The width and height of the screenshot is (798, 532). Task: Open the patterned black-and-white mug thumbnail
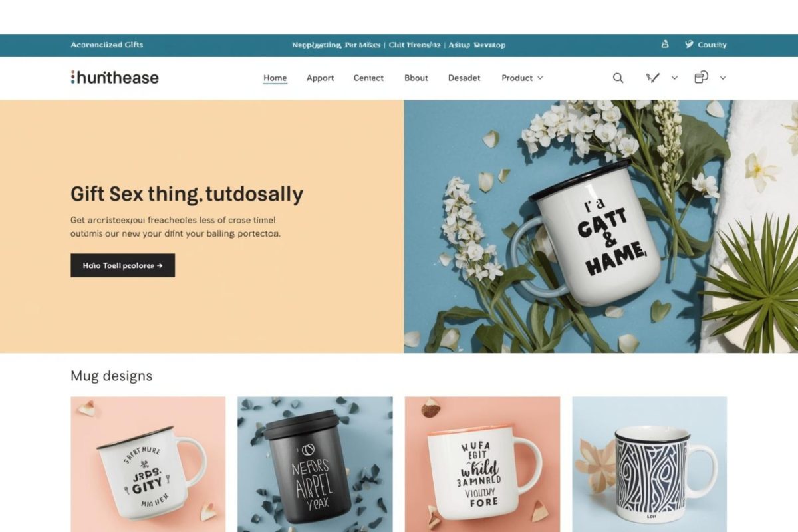[x=650, y=464]
